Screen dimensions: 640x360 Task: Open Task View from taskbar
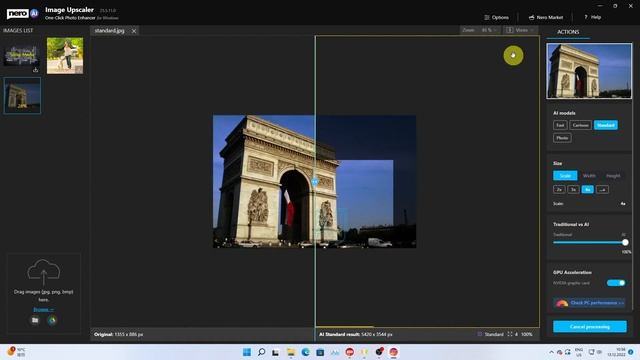click(276, 352)
